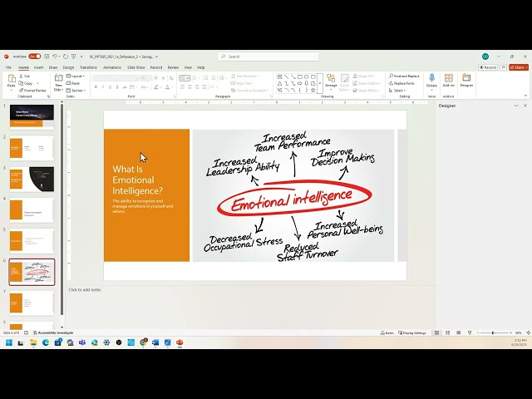Open Designer pane options chevron

[x=516, y=106]
